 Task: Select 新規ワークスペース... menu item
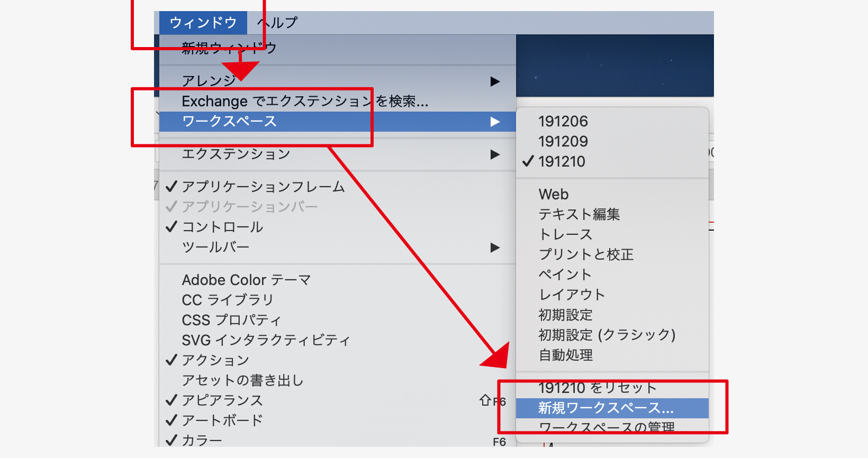click(x=606, y=408)
